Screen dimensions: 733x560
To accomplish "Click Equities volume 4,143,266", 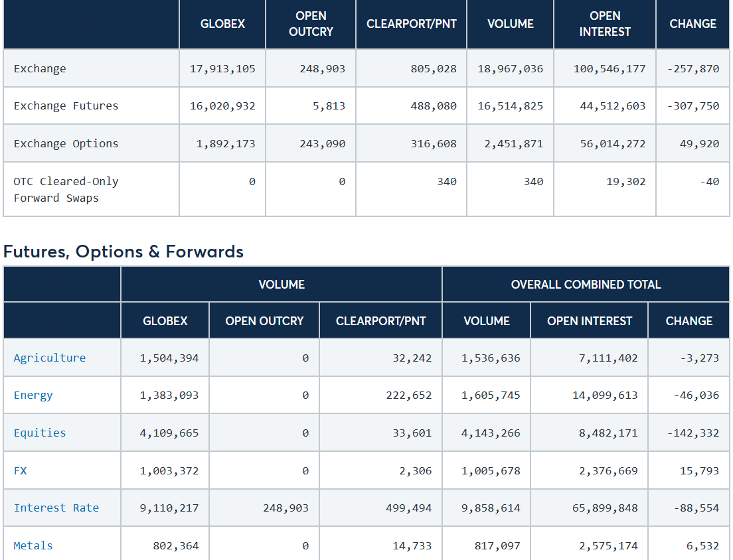I will 491,433.
